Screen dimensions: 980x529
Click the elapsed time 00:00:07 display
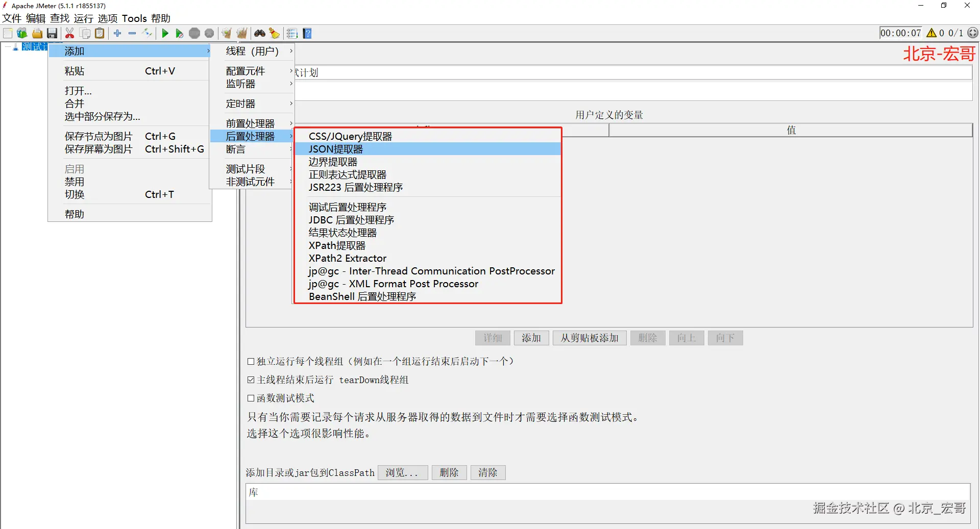pos(901,33)
